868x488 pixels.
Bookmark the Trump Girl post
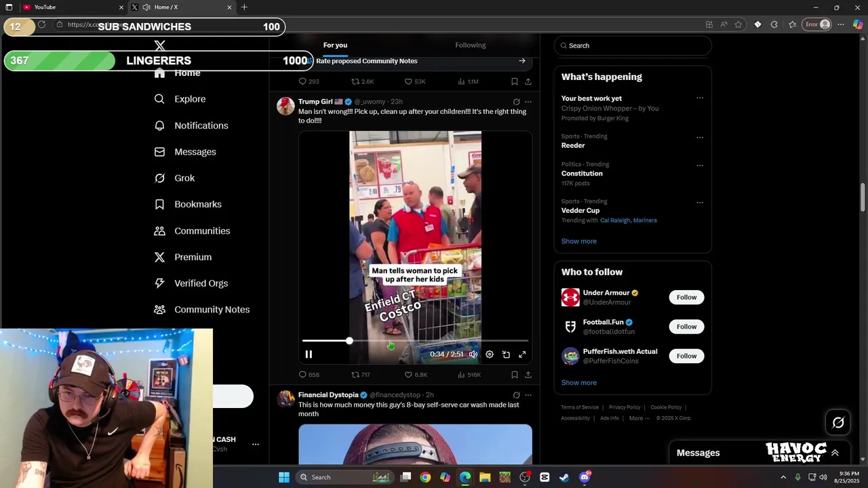click(x=514, y=375)
